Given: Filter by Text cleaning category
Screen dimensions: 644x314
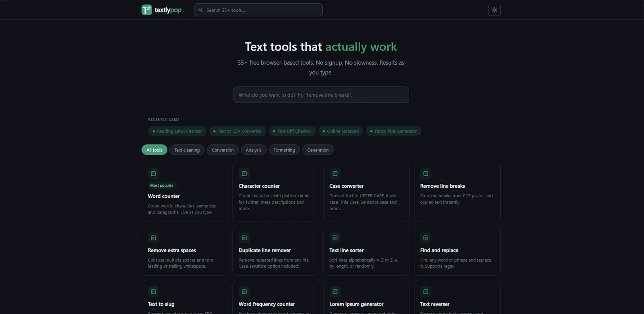Looking at the screenshot, I should coord(187,150).
